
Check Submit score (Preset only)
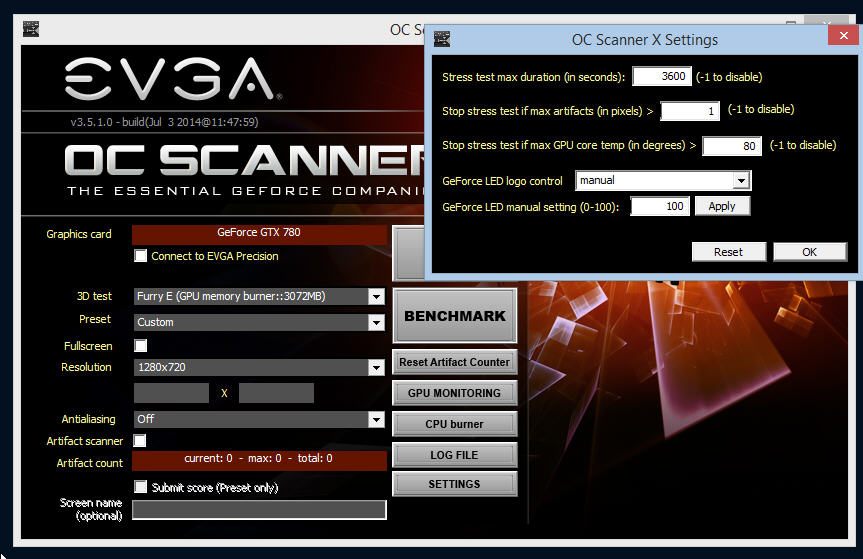(141, 487)
